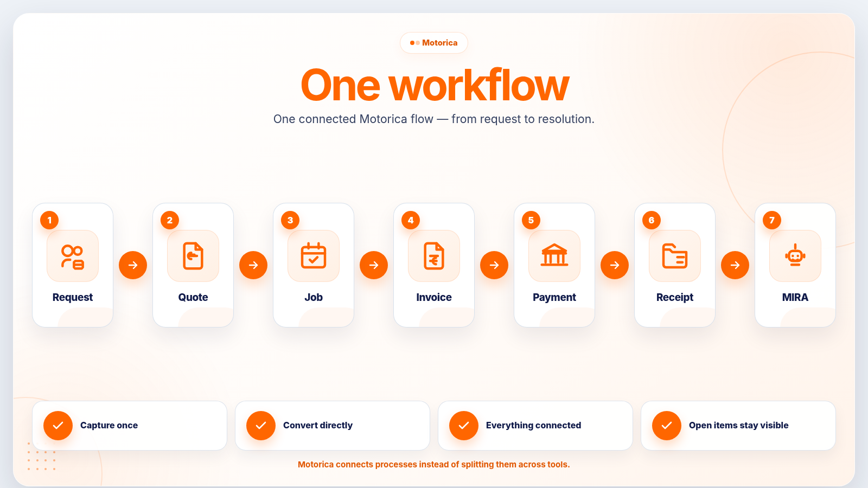Click the arrow between Quote and Job

(x=253, y=265)
